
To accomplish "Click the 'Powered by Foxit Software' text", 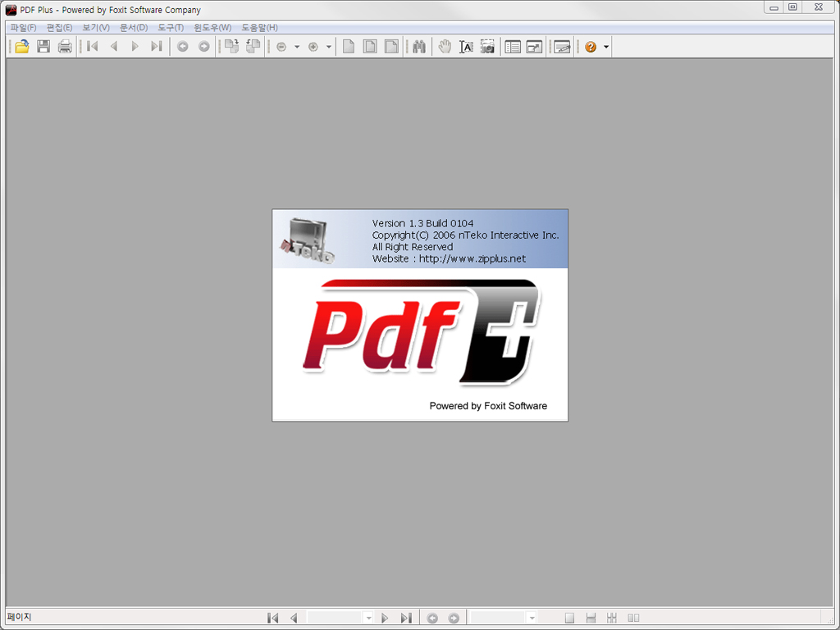I will tap(488, 406).
